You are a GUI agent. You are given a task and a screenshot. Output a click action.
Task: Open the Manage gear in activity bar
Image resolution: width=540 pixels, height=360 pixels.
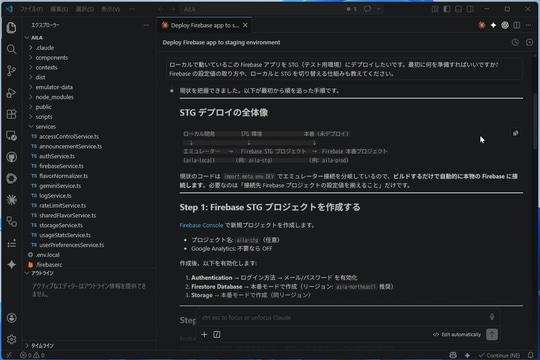(11, 339)
